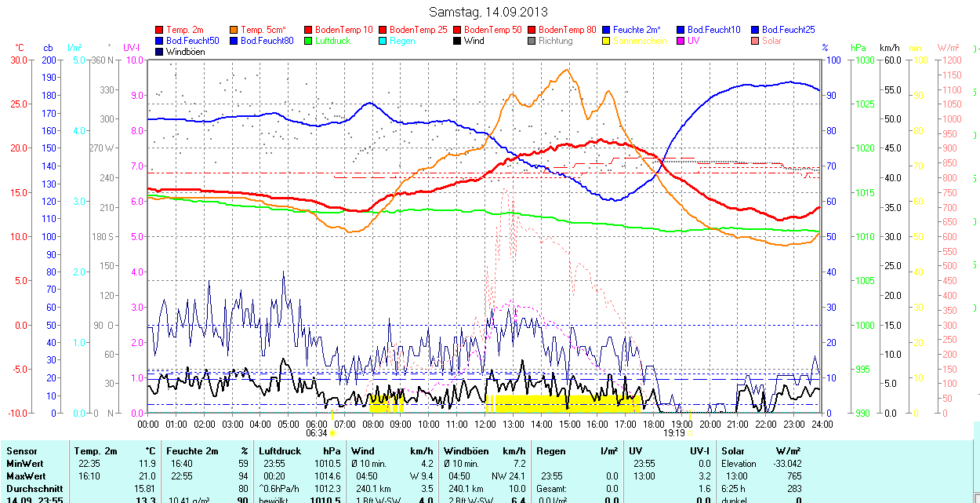Select the salmon Solar legend square
Viewport: 980px width, 503px height.
tap(756, 41)
